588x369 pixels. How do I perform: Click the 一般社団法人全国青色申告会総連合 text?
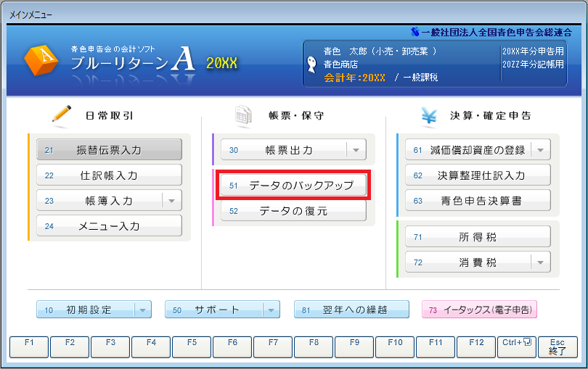coord(497,33)
